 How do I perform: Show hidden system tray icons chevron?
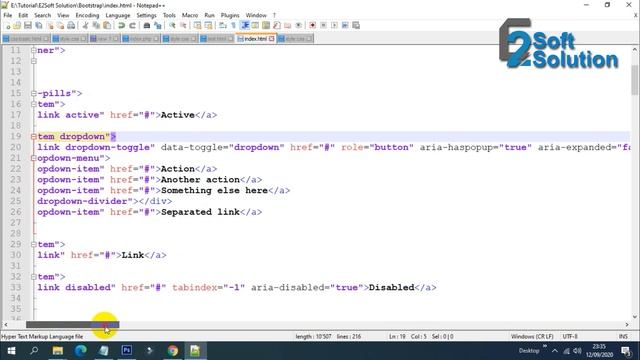[555, 351]
